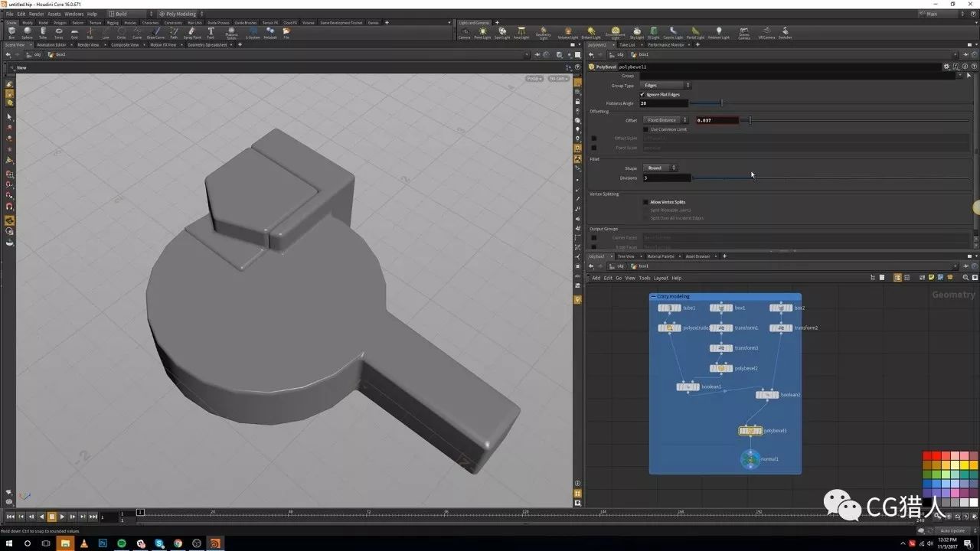Open the No cam viewport dropdown
Viewport: 980px width, 551px height.
558,78
